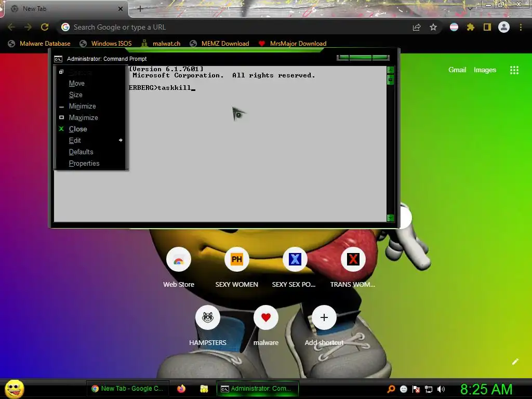Choose Minimize in the Command Prompt menu
This screenshot has width=532, height=399.
[x=91, y=106]
